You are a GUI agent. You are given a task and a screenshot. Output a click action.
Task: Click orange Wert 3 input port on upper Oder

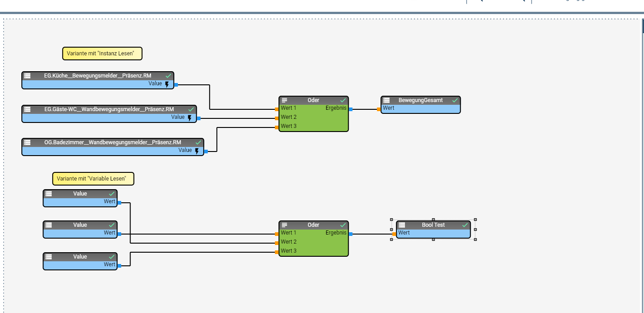277,127
